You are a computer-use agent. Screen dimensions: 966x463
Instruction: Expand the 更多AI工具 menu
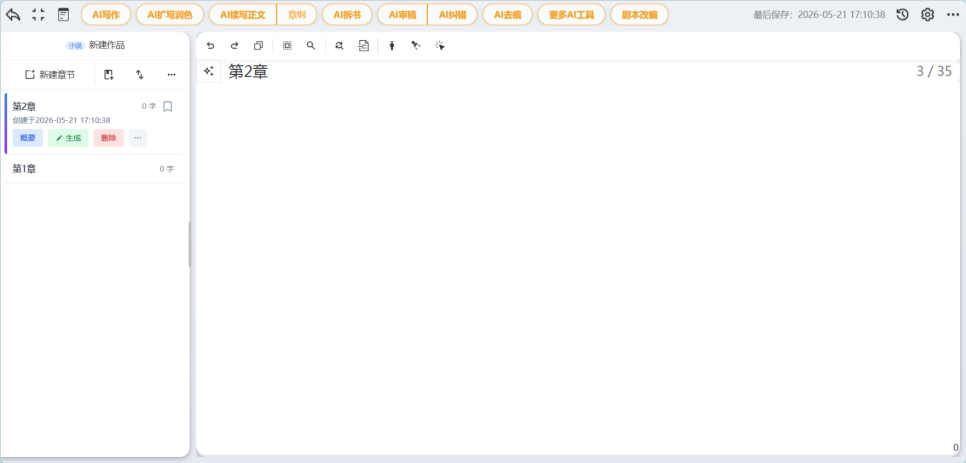(x=572, y=15)
